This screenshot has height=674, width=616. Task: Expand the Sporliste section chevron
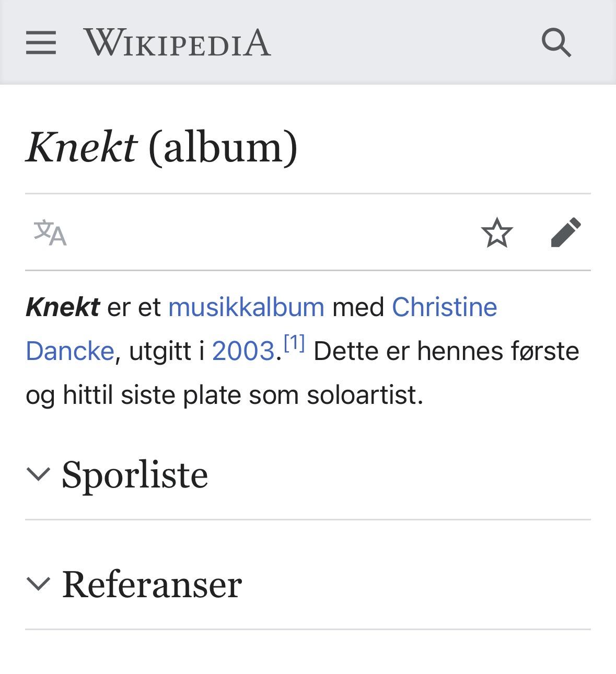[38, 474]
